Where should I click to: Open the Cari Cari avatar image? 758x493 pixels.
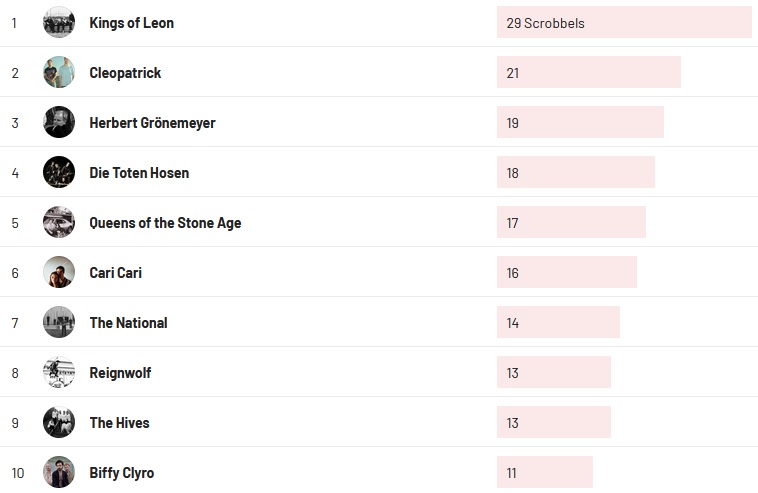tap(59, 272)
